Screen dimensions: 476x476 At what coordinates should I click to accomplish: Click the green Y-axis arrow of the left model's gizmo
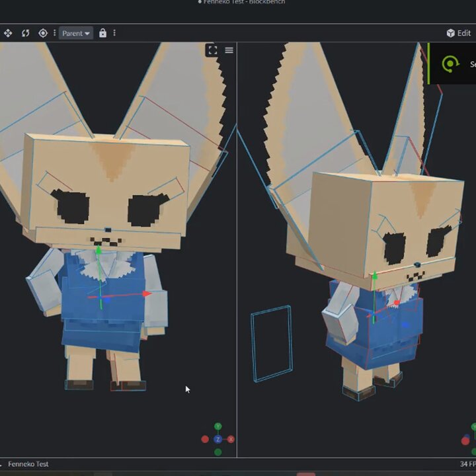(x=99, y=250)
